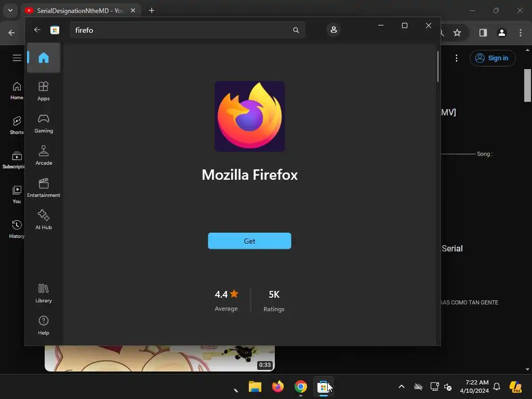The image size is (532, 399).
Task: Click the OneDrive cloud tray icon
Action: (418, 387)
